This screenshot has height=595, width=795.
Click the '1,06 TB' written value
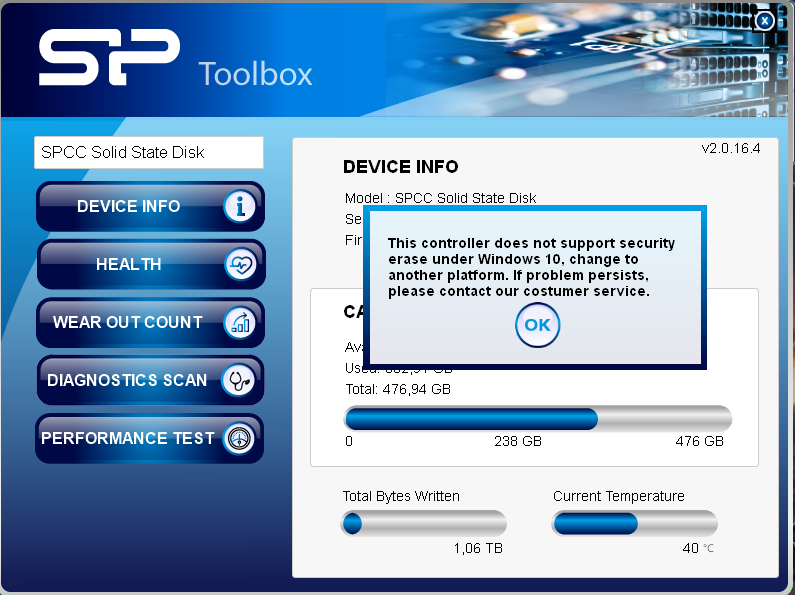478,548
